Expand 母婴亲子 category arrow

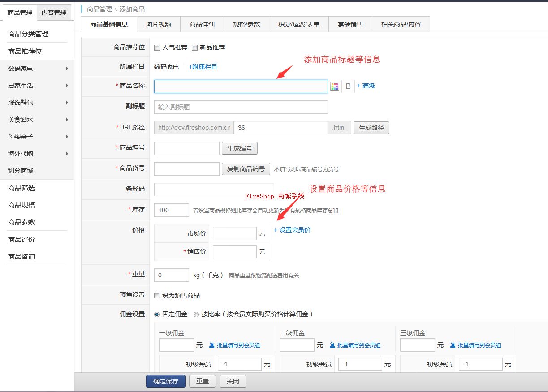[67, 137]
